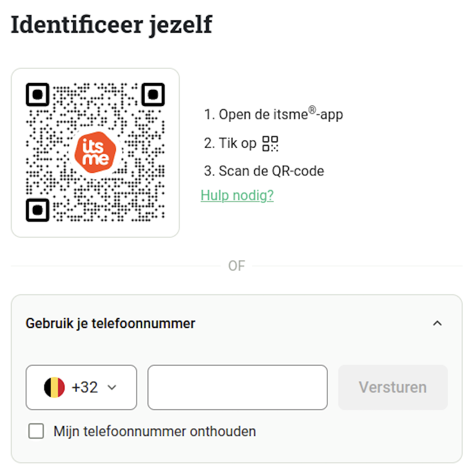Open the +32 country code dropdown
The image size is (476, 472).
point(81,387)
